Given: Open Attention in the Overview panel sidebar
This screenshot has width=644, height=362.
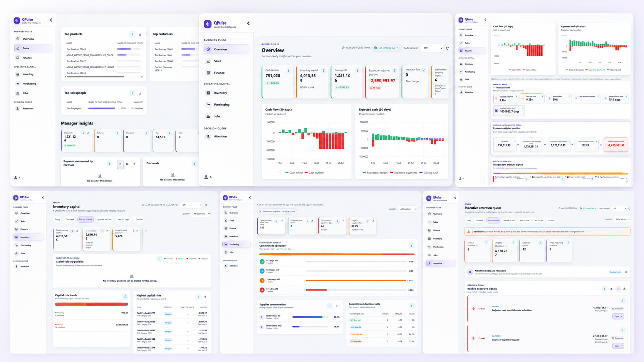Looking at the screenshot, I should pos(226,137).
